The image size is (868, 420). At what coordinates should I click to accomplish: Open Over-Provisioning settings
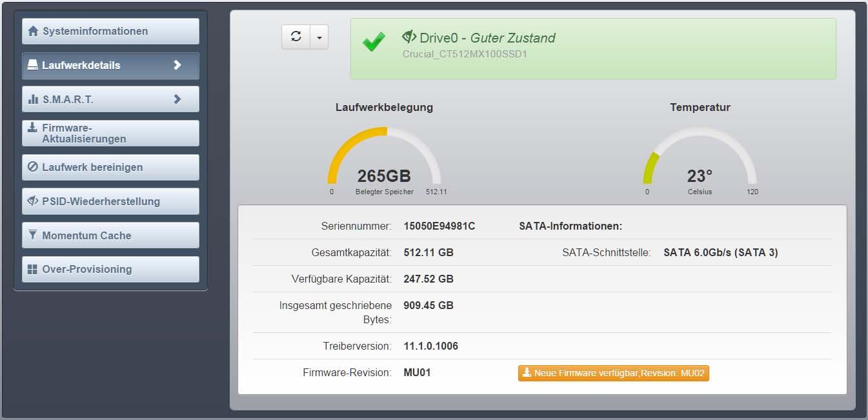point(110,269)
